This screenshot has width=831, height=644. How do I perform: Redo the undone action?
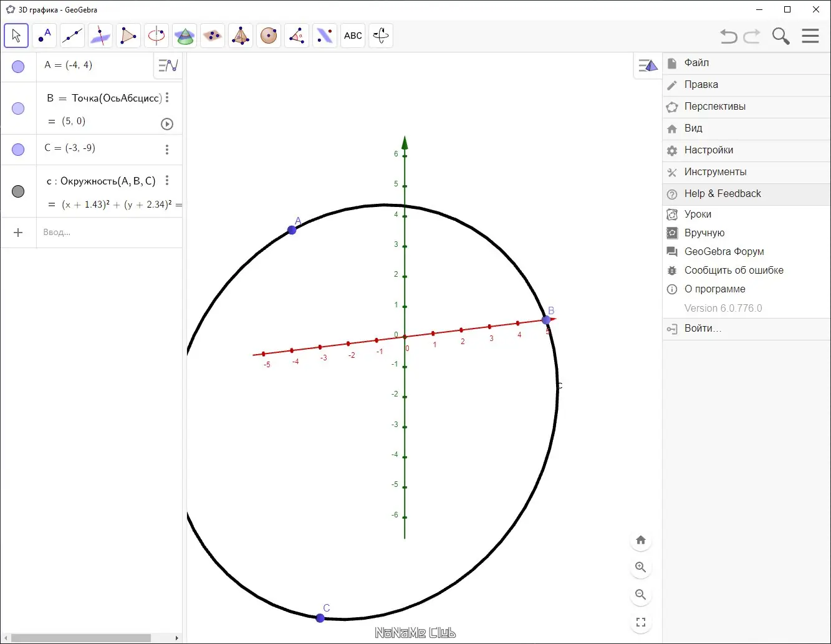pos(752,36)
